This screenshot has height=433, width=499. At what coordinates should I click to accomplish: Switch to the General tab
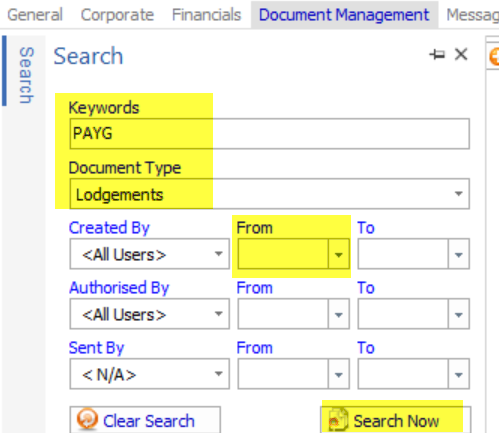tap(35, 15)
